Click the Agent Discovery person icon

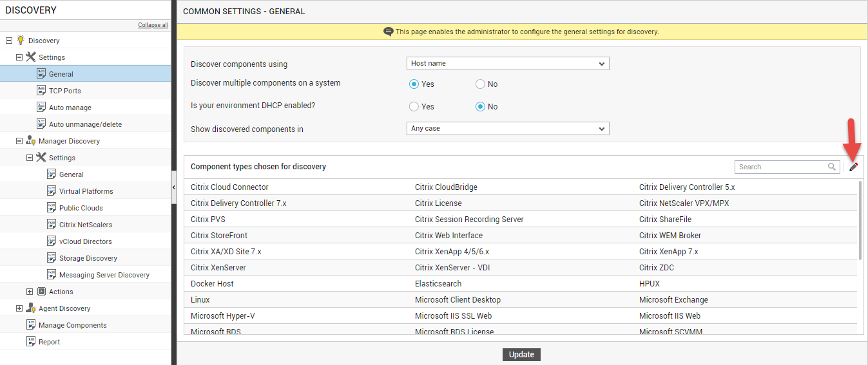(x=31, y=308)
